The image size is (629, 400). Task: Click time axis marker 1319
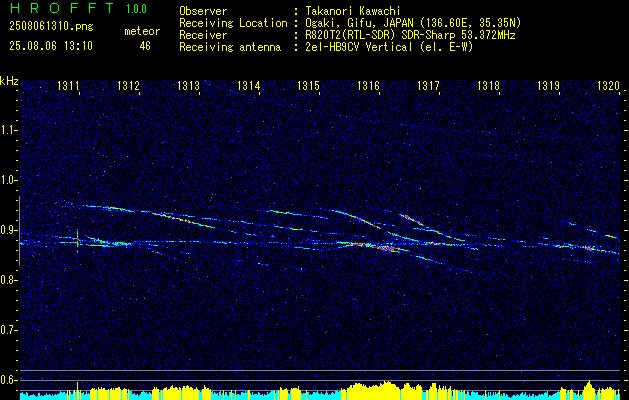(x=548, y=86)
